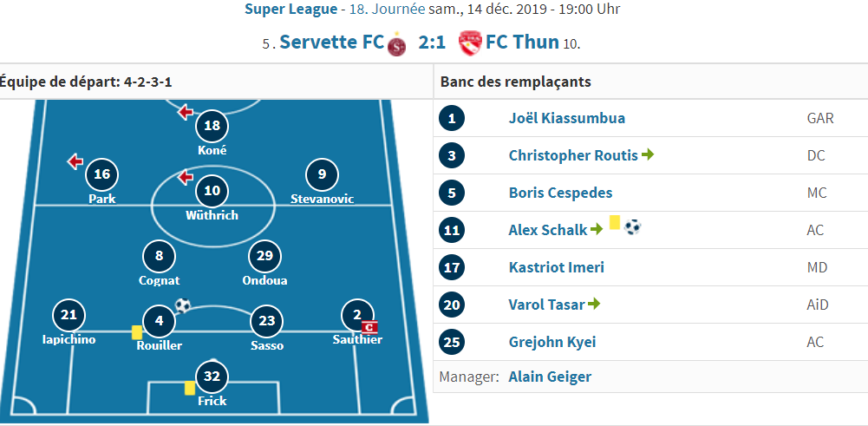Image resolution: width=868 pixels, height=426 pixels.
Task: Click the yellow card next to Frick
Action: tap(189, 388)
